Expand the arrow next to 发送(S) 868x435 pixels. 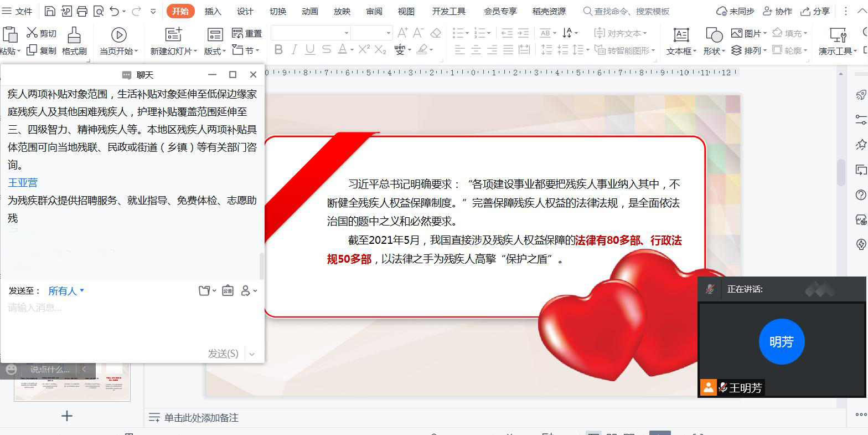[x=252, y=354]
